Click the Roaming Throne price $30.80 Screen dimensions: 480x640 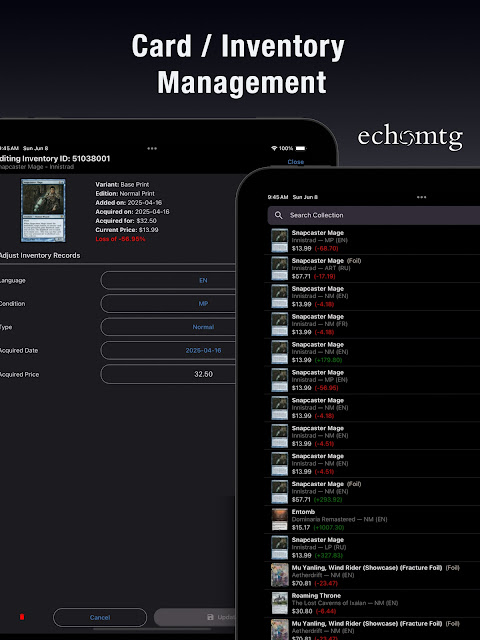click(302, 611)
